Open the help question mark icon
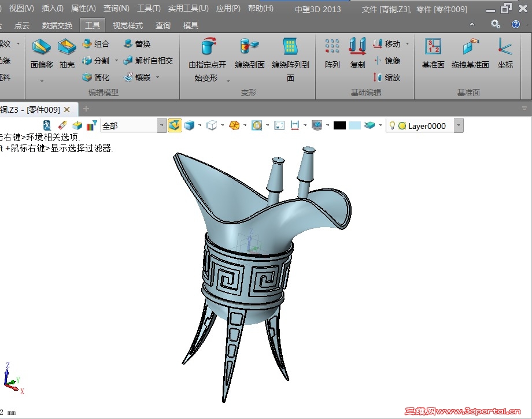The height and width of the screenshot is (419, 532). tap(516, 24)
